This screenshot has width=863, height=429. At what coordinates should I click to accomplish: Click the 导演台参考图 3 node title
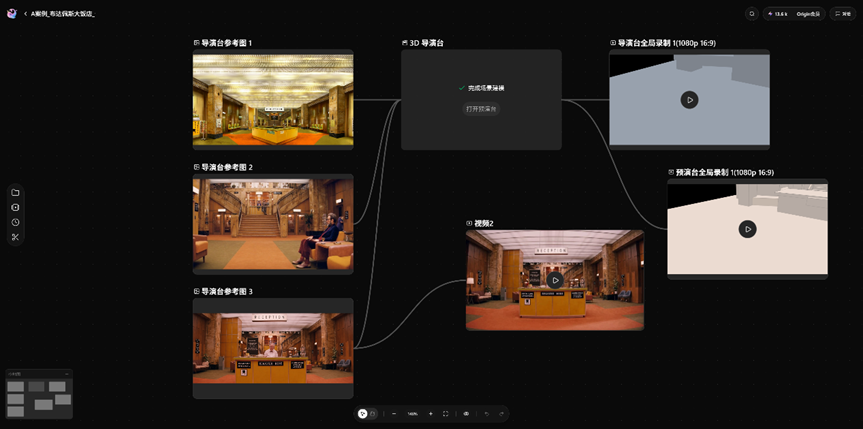(x=227, y=291)
